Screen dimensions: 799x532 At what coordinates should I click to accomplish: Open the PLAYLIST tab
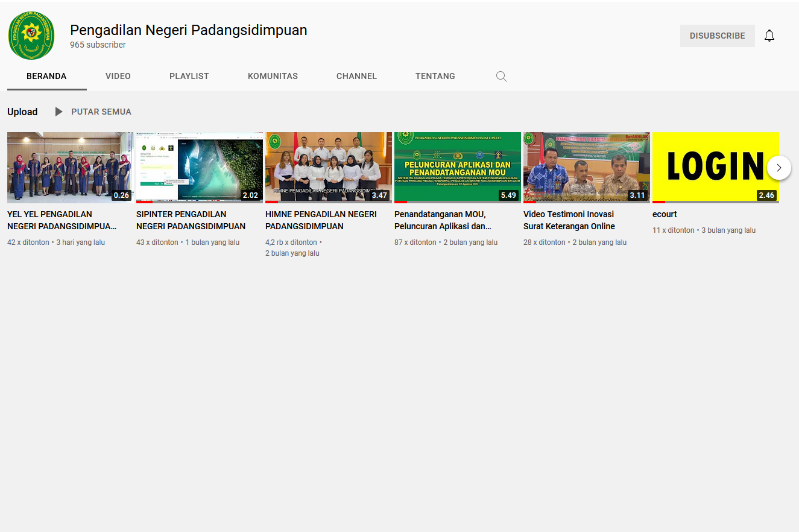coord(189,76)
